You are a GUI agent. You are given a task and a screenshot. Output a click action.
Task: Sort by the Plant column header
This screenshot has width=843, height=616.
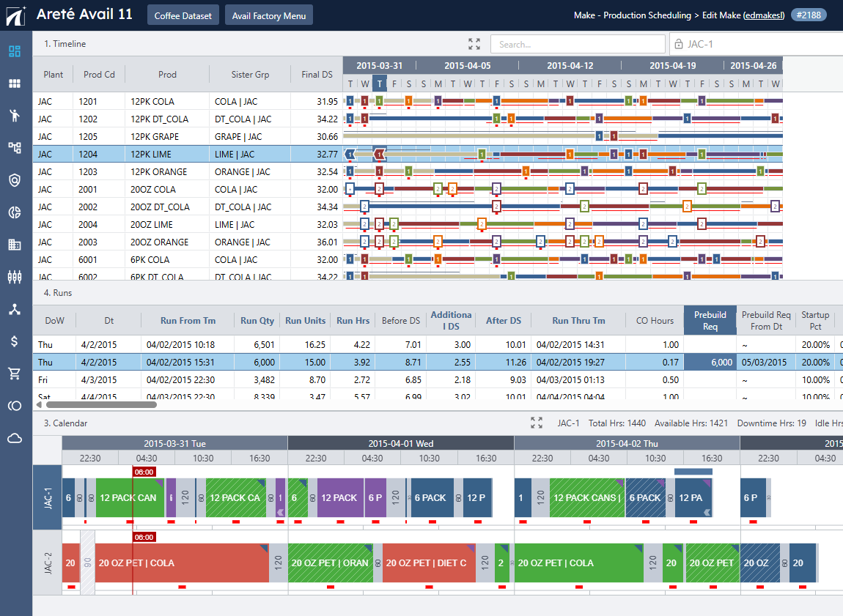point(54,75)
